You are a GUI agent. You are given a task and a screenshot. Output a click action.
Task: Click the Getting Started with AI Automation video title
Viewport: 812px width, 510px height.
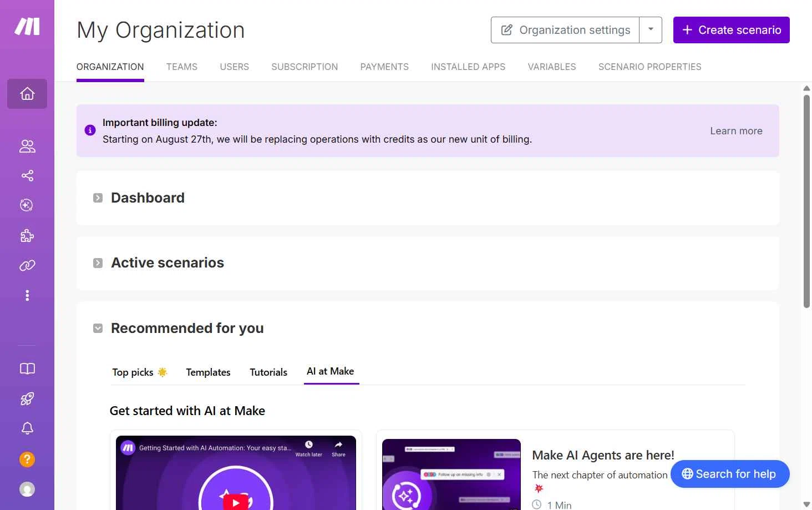(x=215, y=448)
